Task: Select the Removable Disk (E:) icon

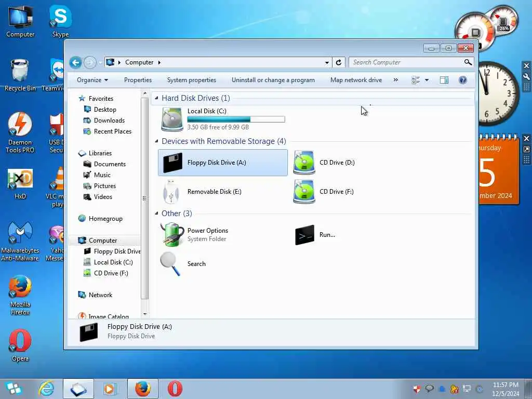Action: (x=171, y=192)
